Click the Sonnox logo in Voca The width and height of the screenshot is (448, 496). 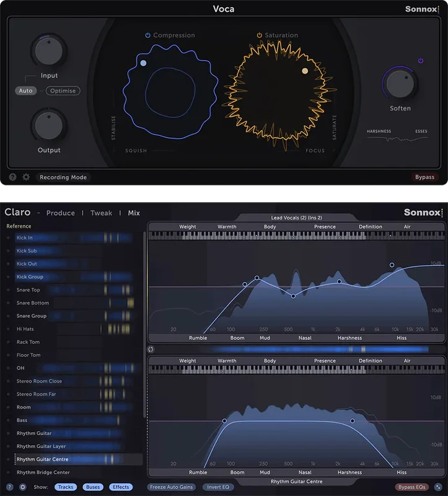422,9
